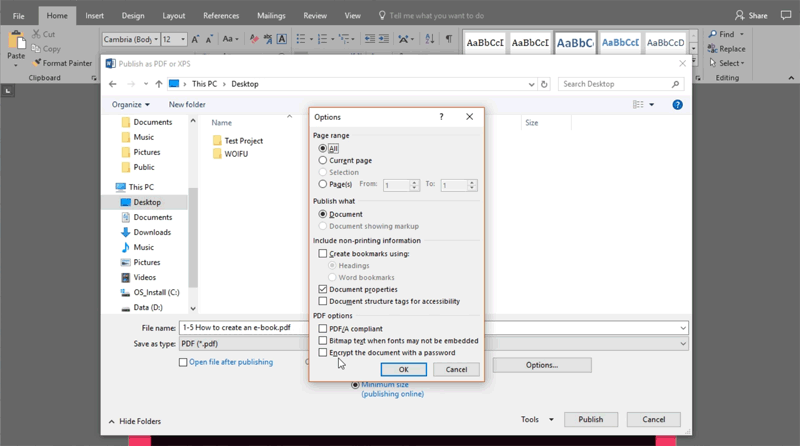
Task: Click the Change your view icon
Action: (639, 104)
